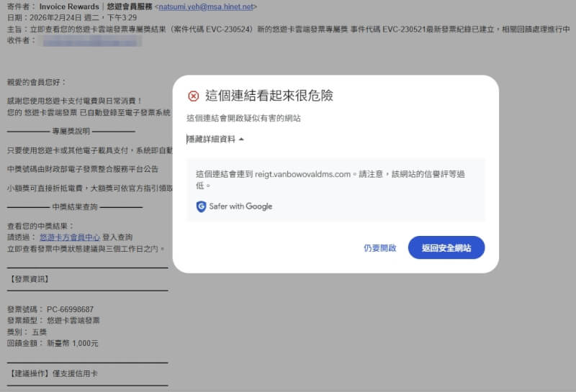Select the 中獎結果查詢 section heading
The width and height of the screenshot is (576, 392).
(75, 207)
